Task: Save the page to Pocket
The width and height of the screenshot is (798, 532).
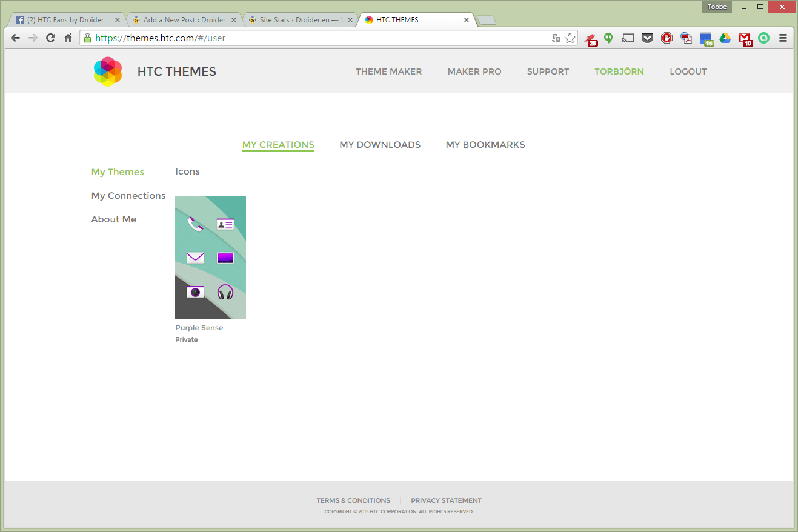Action: pos(647,38)
